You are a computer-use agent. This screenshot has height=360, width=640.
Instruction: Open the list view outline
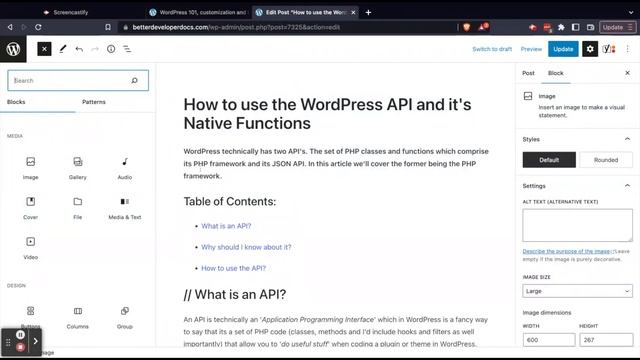pos(127,49)
